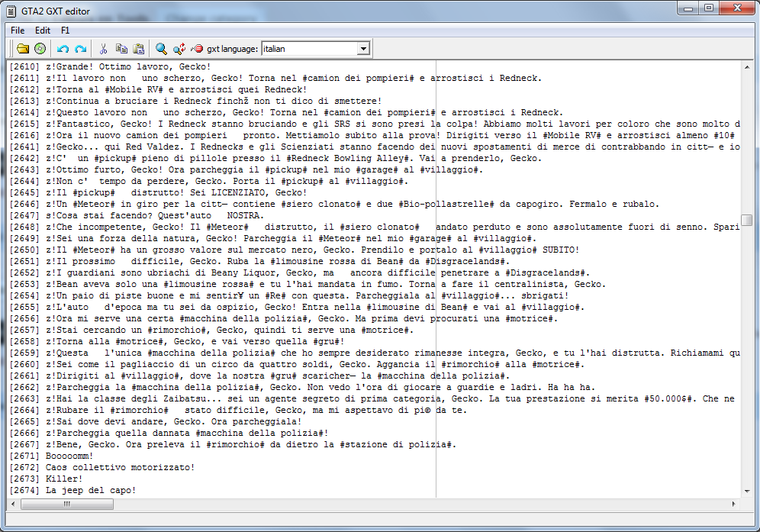
Task: Click line [2651] "Il prossimo difficile, Gecko"
Action: 259,261
